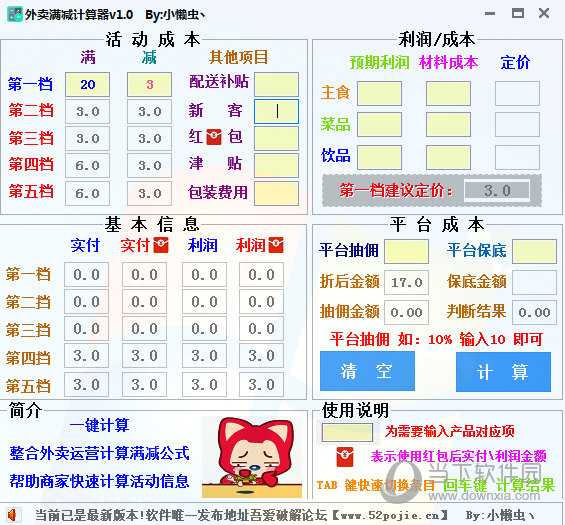The height and width of the screenshot is (525, 565).
Task: Click 第五档 减 field in 活动成本
Action: tap(149, 193)
